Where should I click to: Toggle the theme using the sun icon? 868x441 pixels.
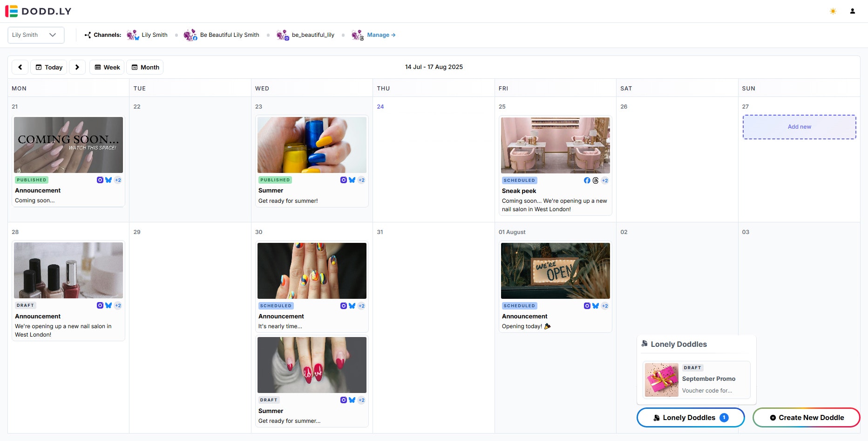[x=833, y=11]
